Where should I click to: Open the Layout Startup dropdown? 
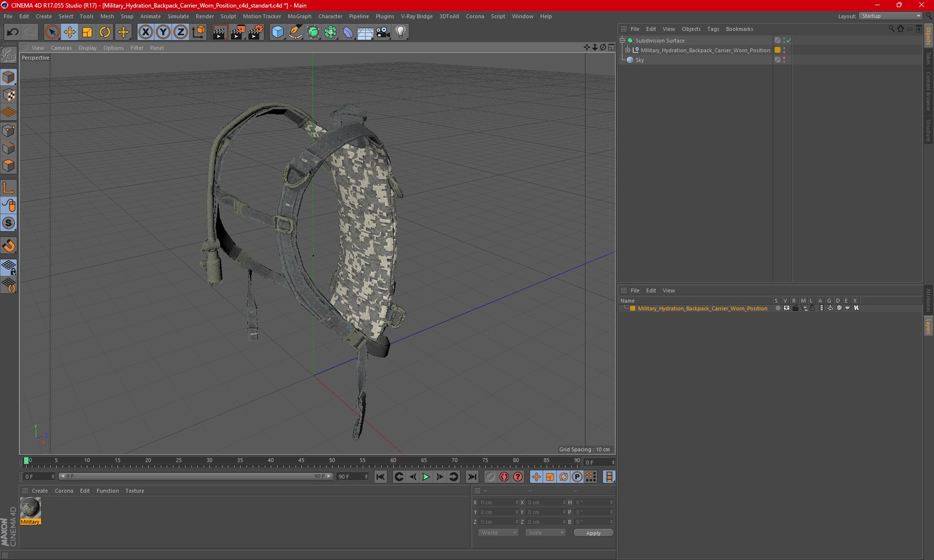click(890, 16)
